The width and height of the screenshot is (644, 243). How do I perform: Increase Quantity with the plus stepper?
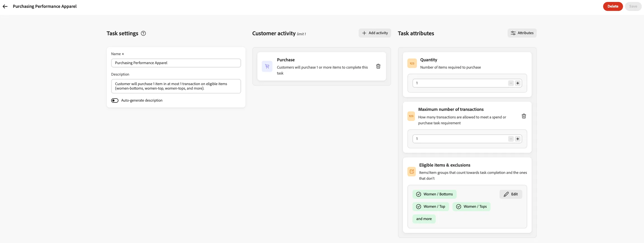pos(518,83)
